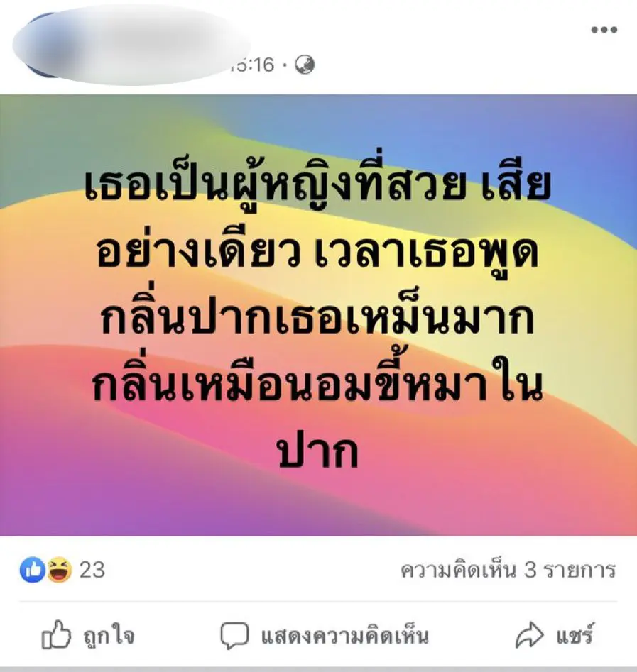The image size is (637, 672).
Task: Click the blue thumbs-up reaction icon
Action: pyautogui.click(x=33, y=570)
